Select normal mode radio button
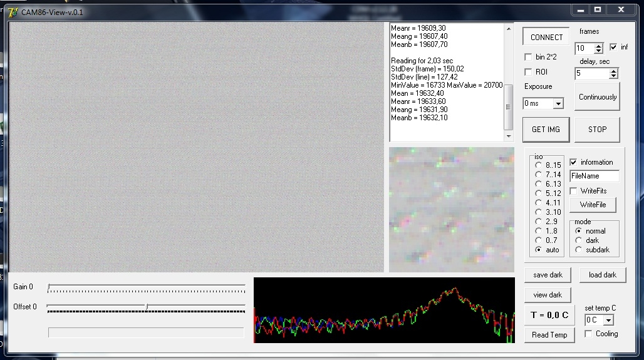Screen dimensions: 644x360 point(579,231)
